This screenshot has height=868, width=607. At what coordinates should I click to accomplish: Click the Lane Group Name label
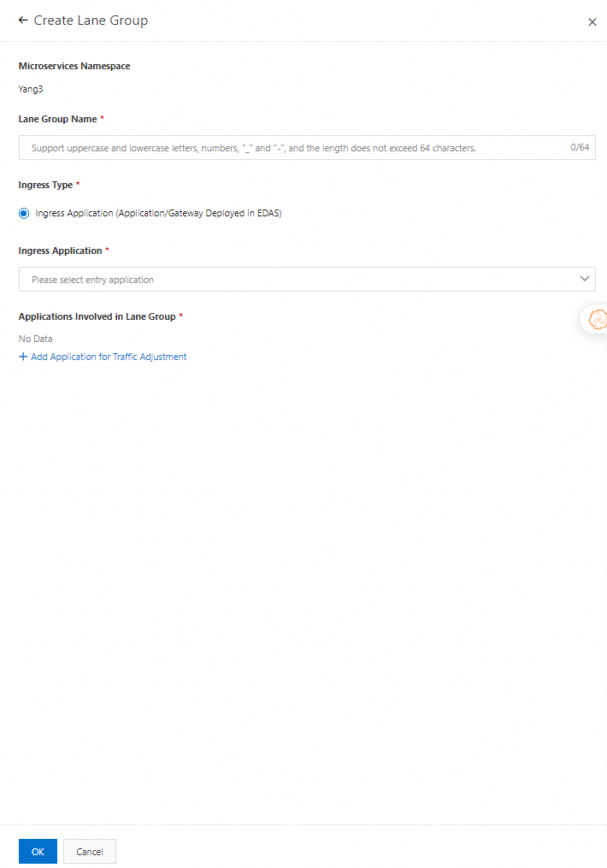pos(57,119)
